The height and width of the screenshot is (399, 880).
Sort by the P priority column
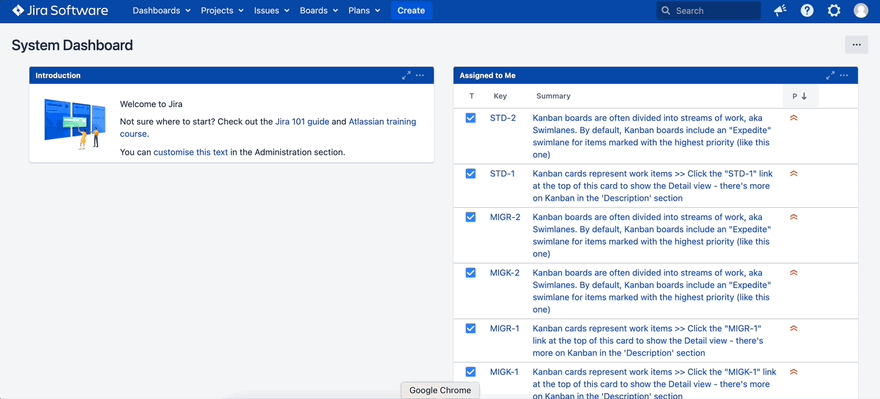coord(800,96)
